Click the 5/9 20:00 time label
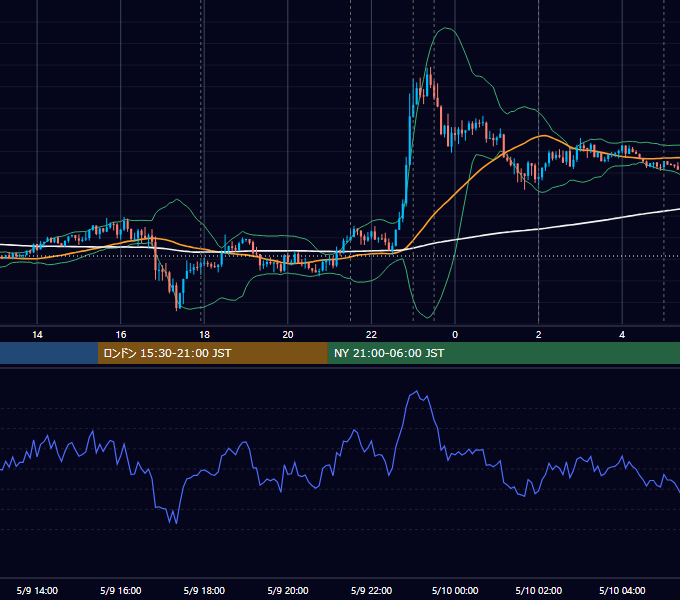Screen dimensions: 680x600 [x=288, y=590]
